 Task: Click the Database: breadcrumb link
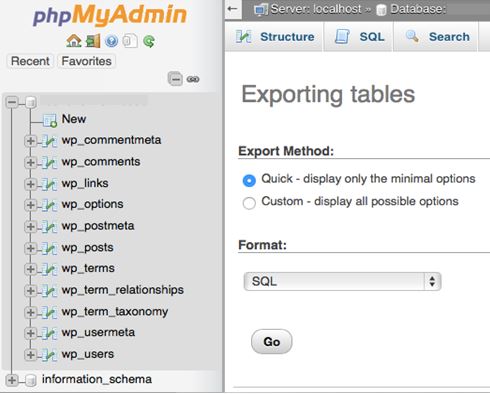click(418, 9)
